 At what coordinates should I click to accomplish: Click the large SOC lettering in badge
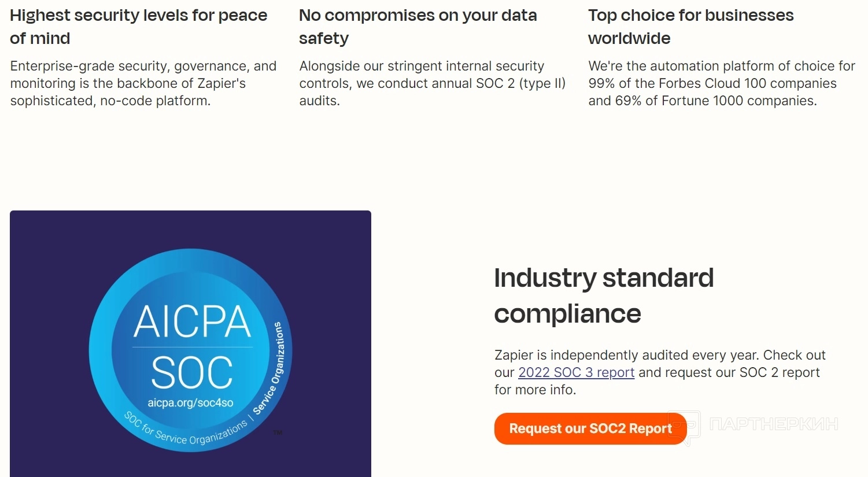pos(192,372)
